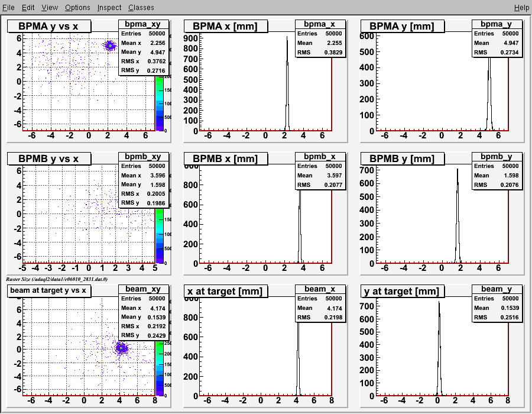Click the beam at target color palette bar
This screenshot has height=414, width=532.
pyautogui.click(x=160, y=368)
